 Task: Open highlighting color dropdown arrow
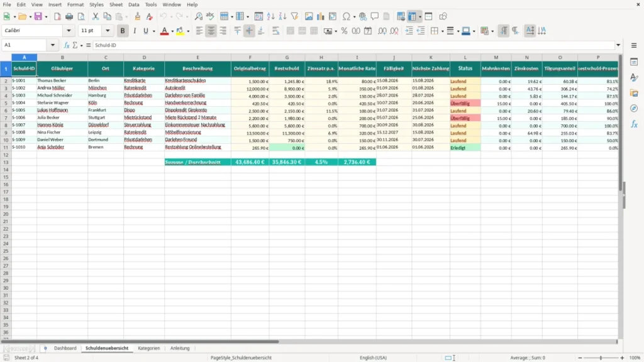coord(188,31)
